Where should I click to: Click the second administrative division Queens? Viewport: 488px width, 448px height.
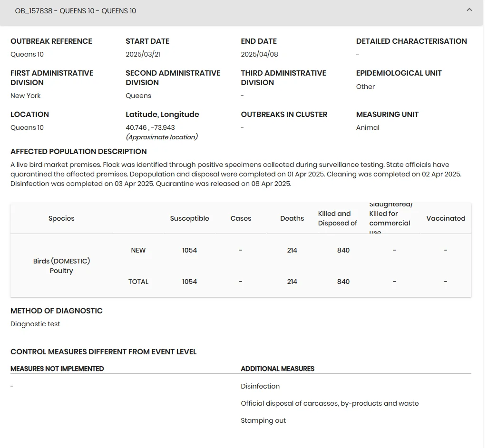point(138,96)
